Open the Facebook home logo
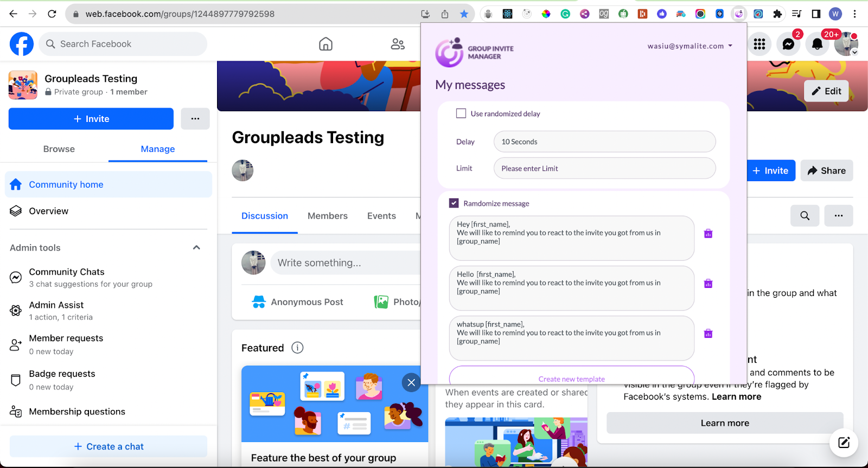The width and height of the screenshot is (868, 468). pos(22,44)
